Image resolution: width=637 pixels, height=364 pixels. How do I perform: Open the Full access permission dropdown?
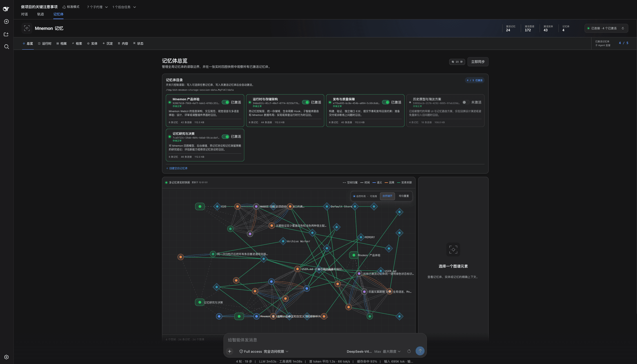coord(264,352)
